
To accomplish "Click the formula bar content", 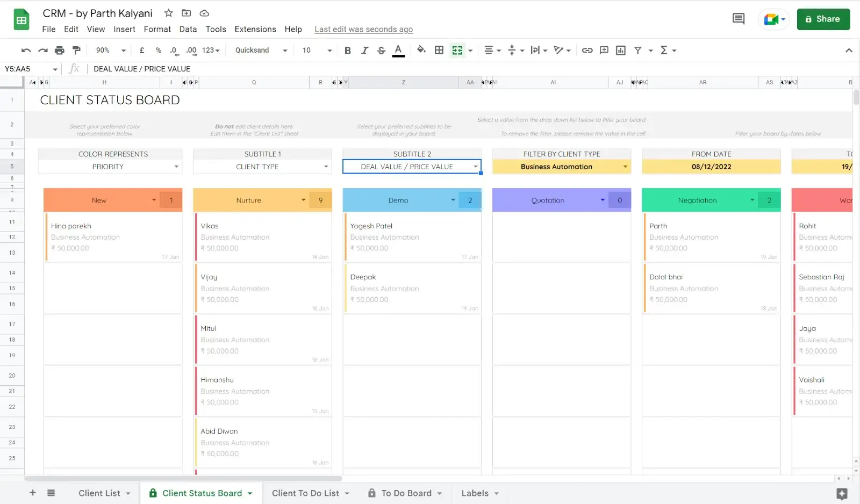I will pyautogui.click(x=142, y=69).
